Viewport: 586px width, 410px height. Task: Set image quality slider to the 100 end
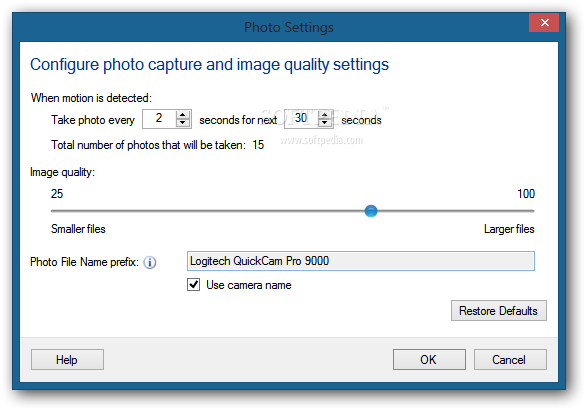(x=533, y=211)
